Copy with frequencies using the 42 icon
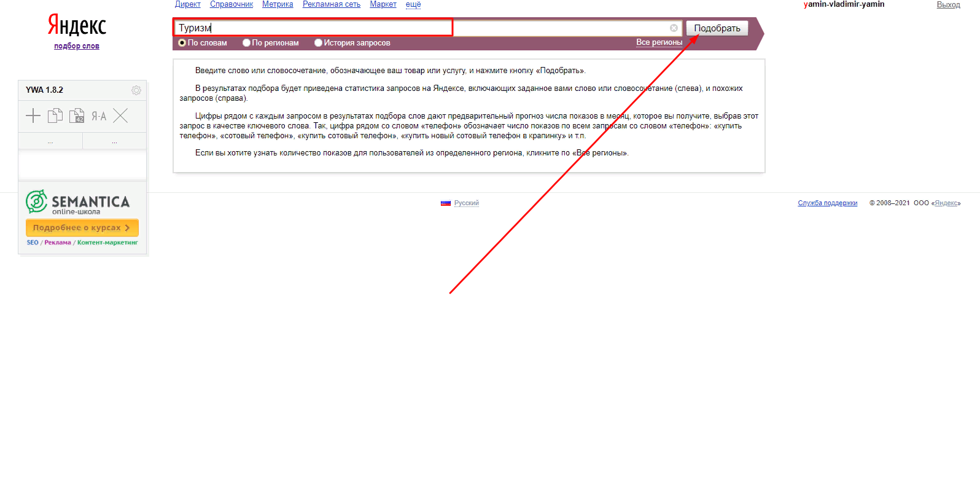The width and height of the screenshot is (980, 478). coord(77,116)
